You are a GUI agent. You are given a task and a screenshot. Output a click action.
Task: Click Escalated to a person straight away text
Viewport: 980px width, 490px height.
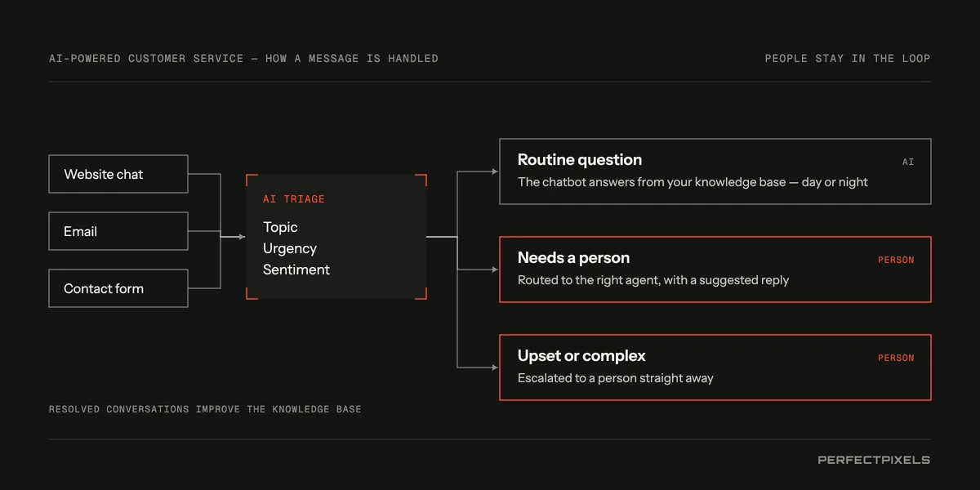pos(616,378)
